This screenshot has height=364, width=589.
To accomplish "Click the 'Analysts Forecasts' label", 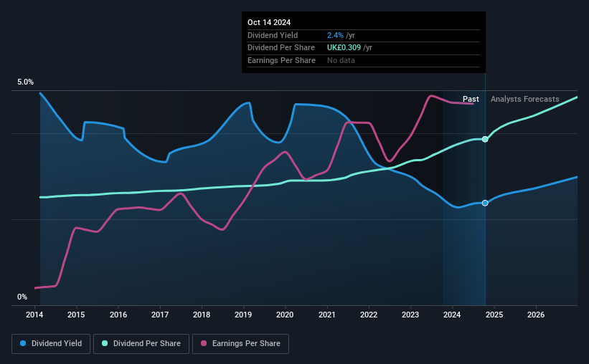I will 524,99.
